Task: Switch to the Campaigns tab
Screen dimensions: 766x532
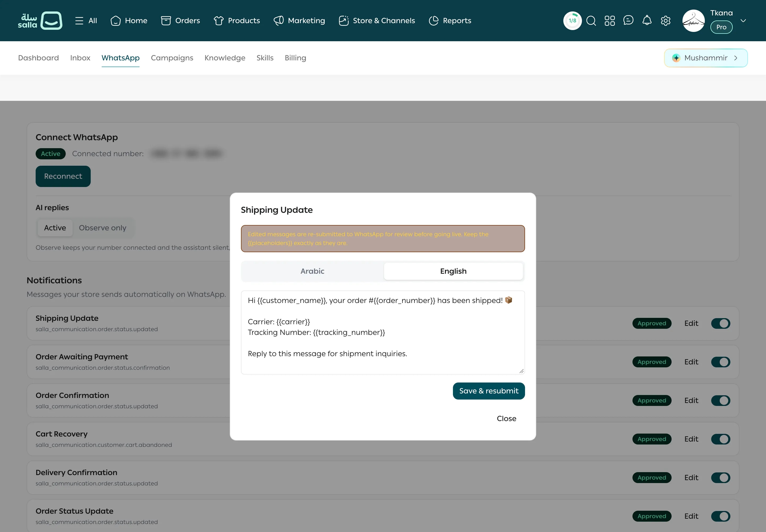Action: point(172,58)
